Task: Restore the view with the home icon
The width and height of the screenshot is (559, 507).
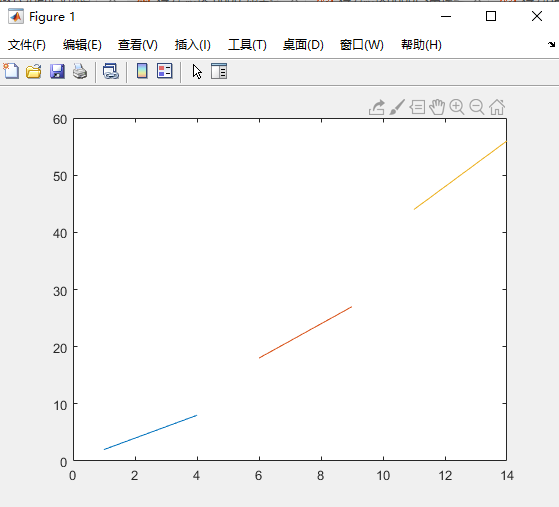Action: coord(497,107)
